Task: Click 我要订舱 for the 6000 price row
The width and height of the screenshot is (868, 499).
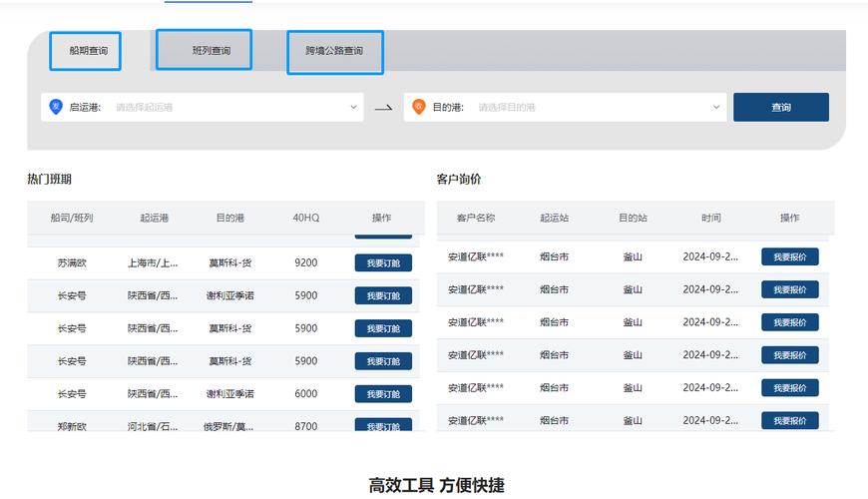Action: 383,394
